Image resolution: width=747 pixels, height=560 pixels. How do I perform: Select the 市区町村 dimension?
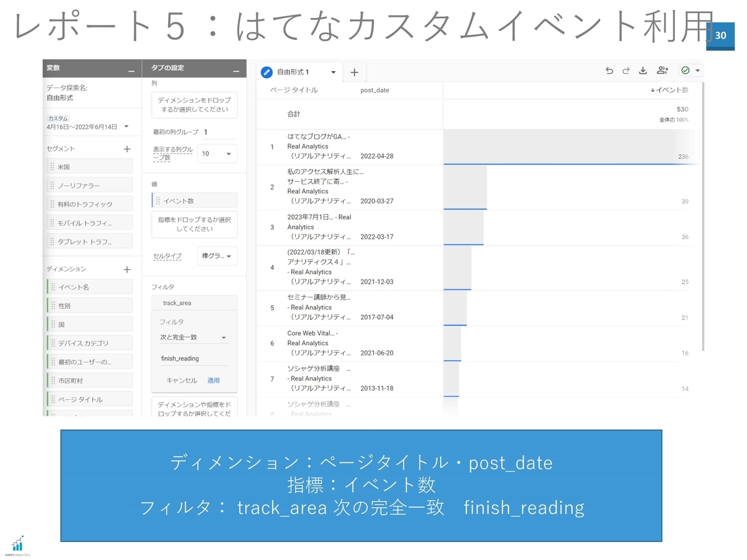coord(90,380)
